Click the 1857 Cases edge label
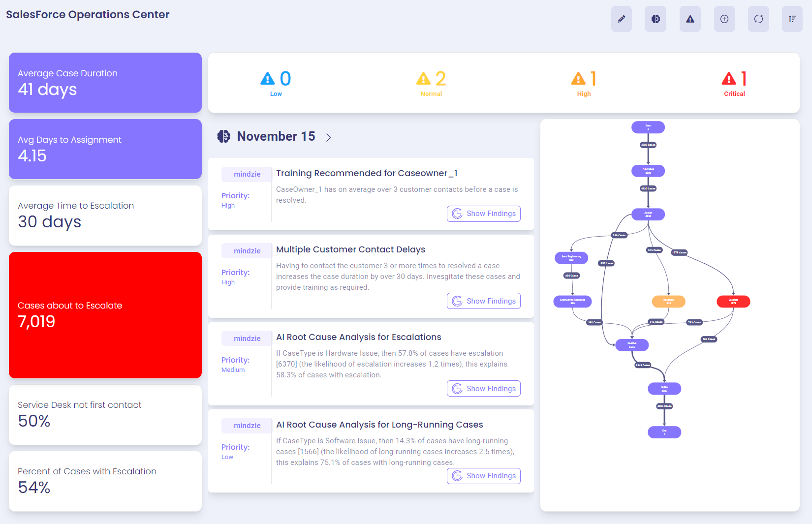The image size is (812, 524). click(606, 263)
